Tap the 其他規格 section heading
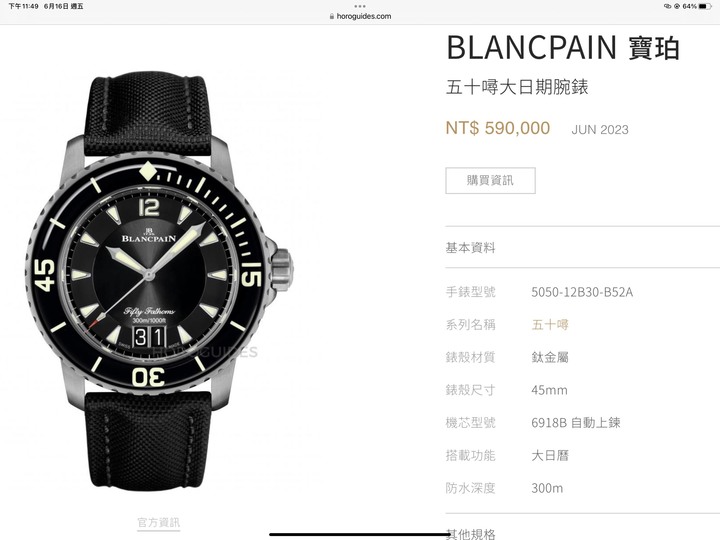Viewport: 720px width, 540px height. tap(471, 534)
